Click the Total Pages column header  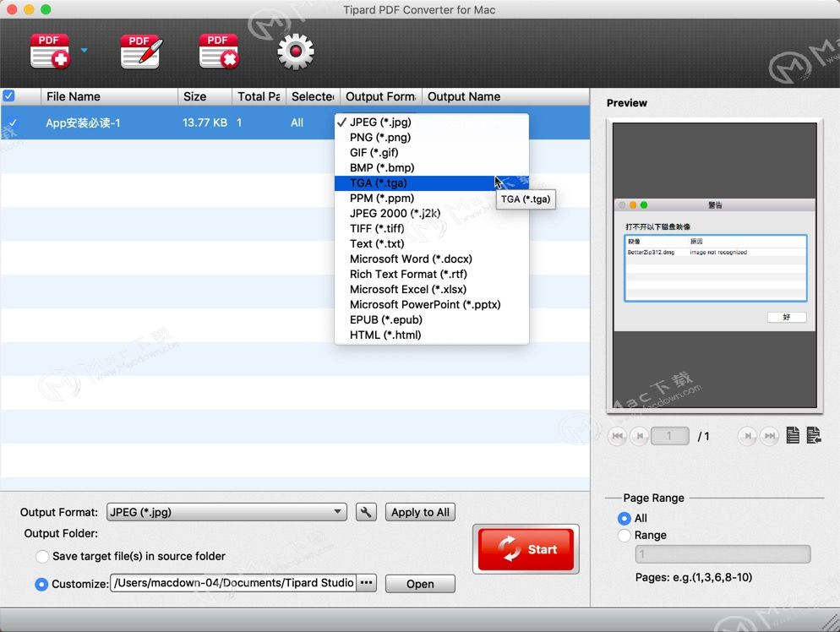click(x=259, y=96)
